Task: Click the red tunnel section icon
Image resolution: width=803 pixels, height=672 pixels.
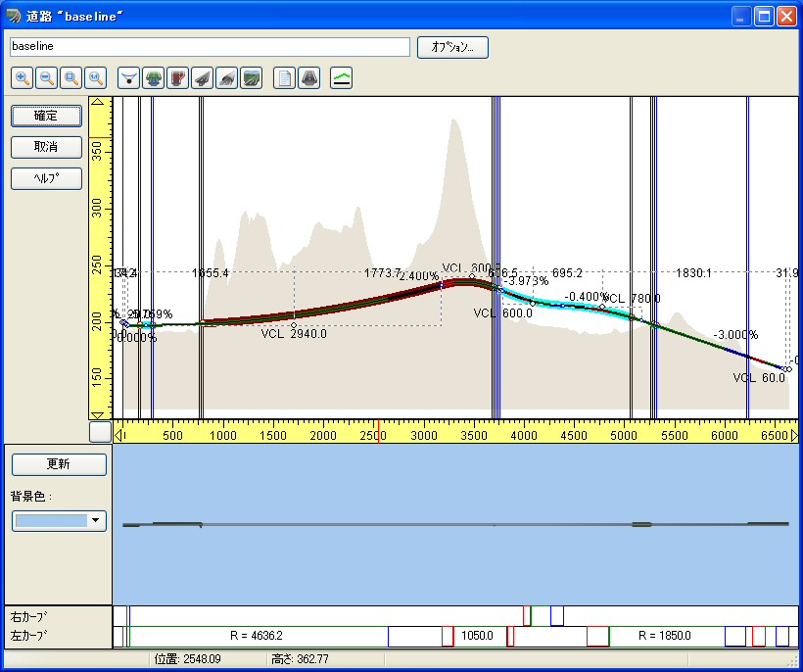Action: 177,78
